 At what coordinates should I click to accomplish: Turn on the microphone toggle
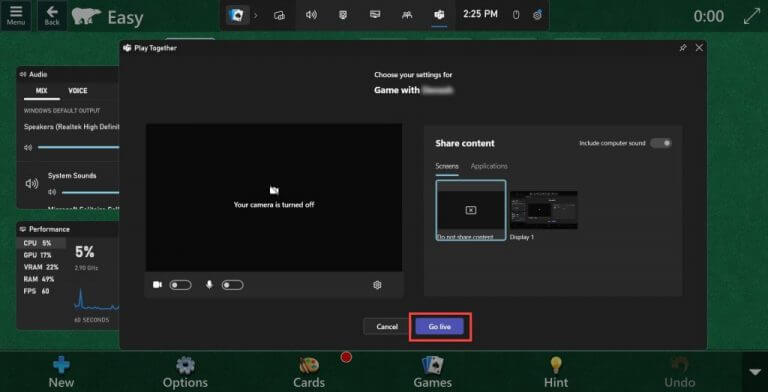(x=232, y=285)
